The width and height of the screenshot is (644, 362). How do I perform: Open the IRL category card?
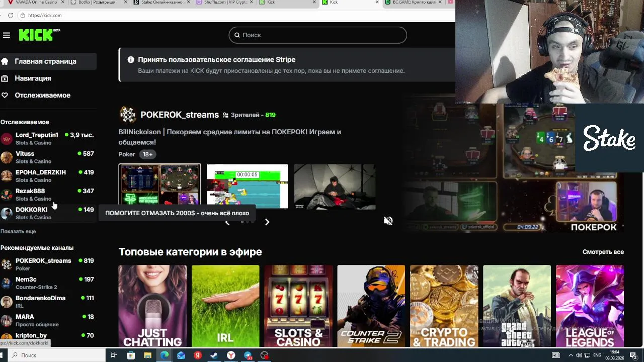[x=225, y=306]
